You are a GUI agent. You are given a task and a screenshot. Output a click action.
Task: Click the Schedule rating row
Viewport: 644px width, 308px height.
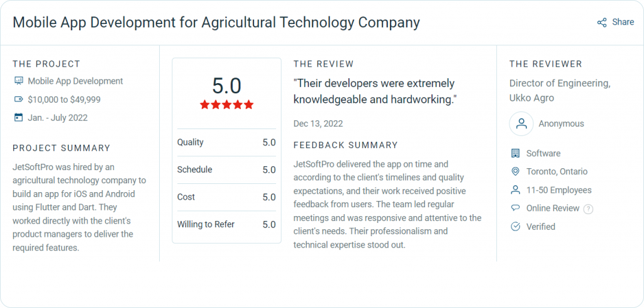(x=226, y=169)
